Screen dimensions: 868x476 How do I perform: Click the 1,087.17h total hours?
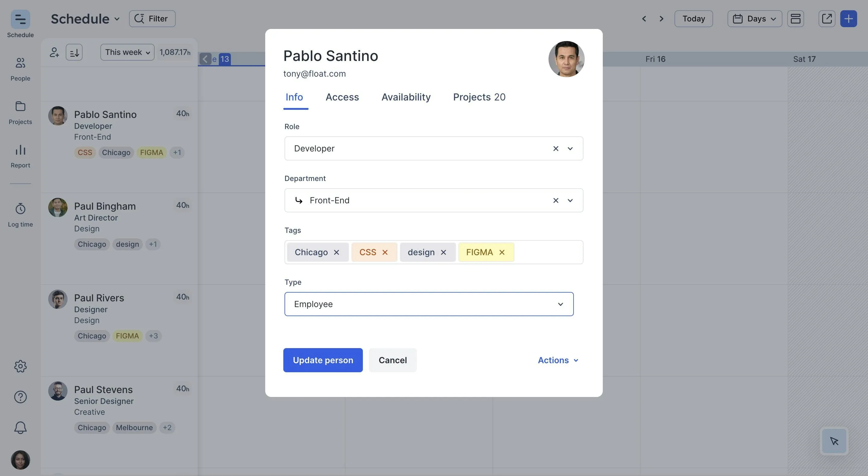[x=175, y=52]
